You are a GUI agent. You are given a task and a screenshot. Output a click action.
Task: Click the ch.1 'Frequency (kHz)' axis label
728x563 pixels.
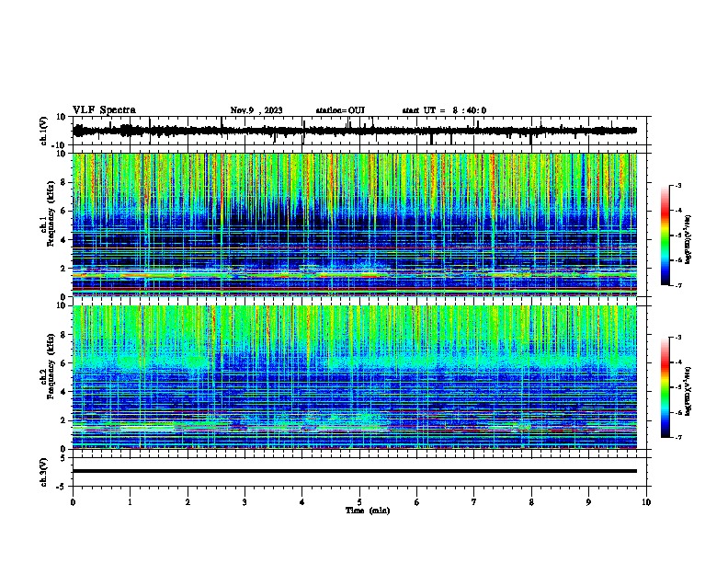click(x=50, y=213)
